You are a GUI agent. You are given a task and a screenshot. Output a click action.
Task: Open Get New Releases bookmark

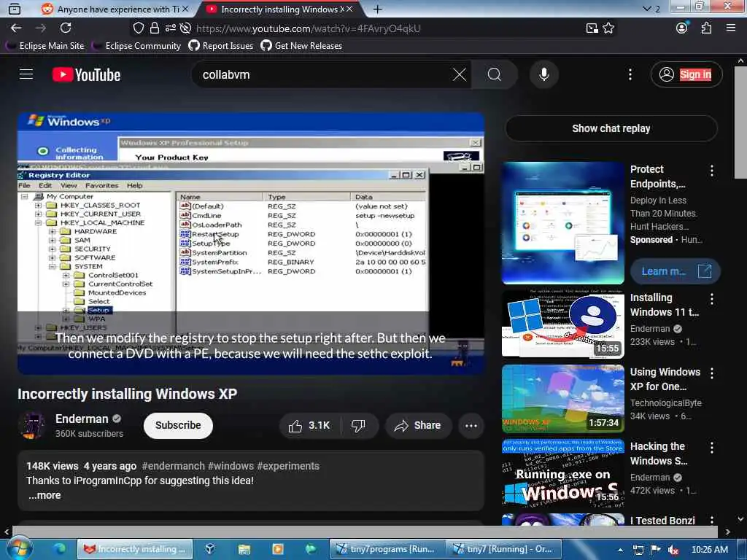point(301,46)
